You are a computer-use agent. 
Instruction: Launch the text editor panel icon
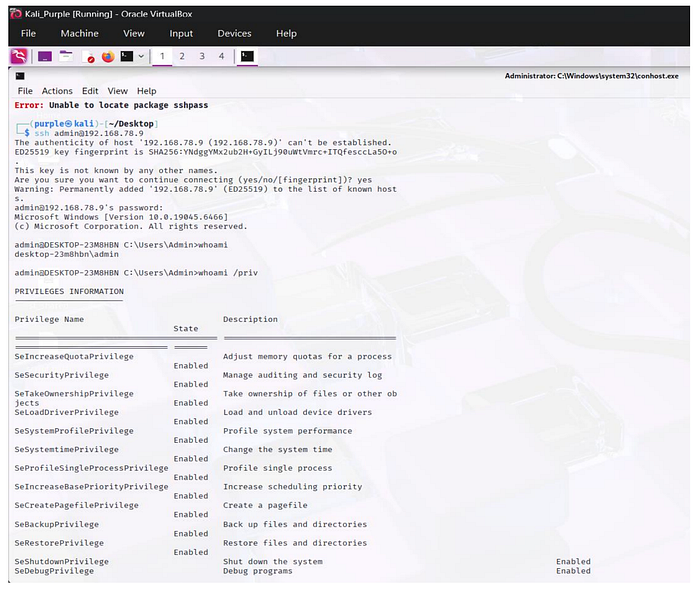click(x=89, y=57)
